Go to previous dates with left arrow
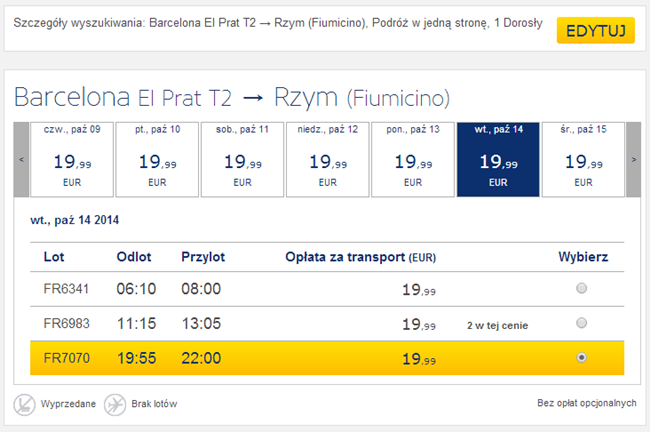Screen dimensions: 650x432 22,159
